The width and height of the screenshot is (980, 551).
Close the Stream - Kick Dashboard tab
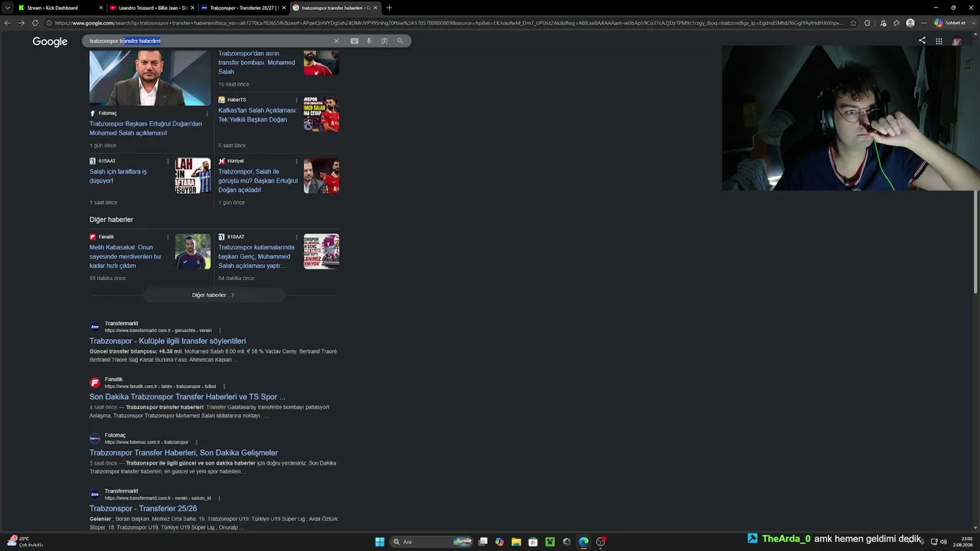(100, 8)
